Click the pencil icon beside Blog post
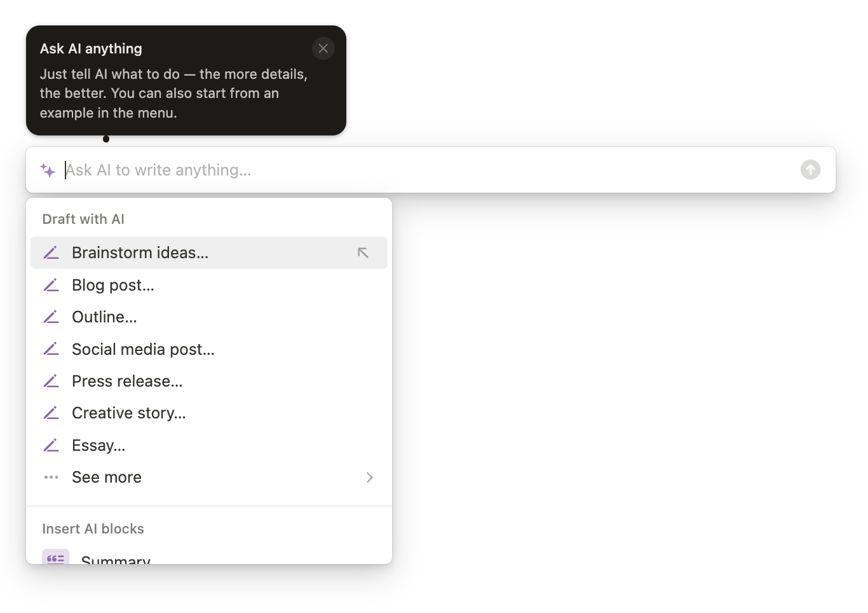Image resolution: width=868 pixels, height=613 pixels. (x=51, y=285)
